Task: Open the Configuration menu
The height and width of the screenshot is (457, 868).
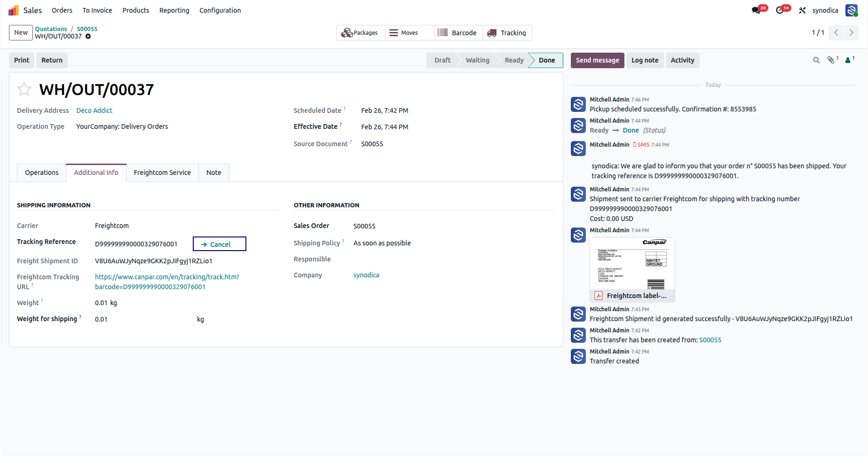Action: [x=220, y=10]
